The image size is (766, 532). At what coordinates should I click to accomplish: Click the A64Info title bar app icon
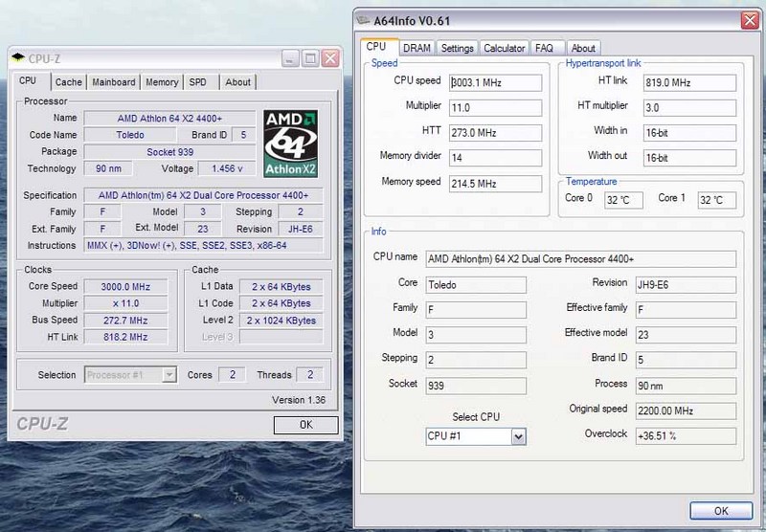click(x=363, y=20)
